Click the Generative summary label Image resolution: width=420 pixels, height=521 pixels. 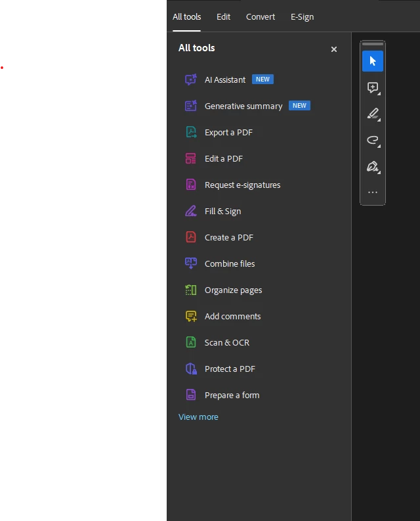pyautogui.click(x=243, y=106)
